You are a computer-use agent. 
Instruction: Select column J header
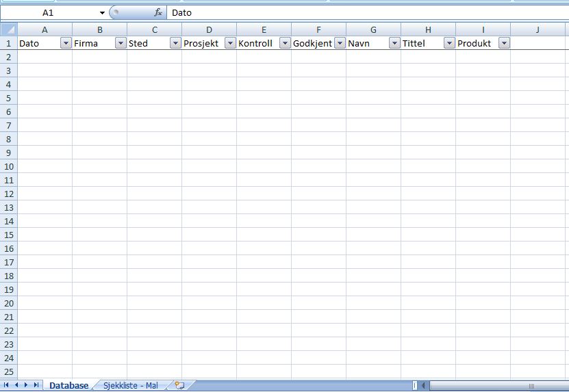click(538, 29)
